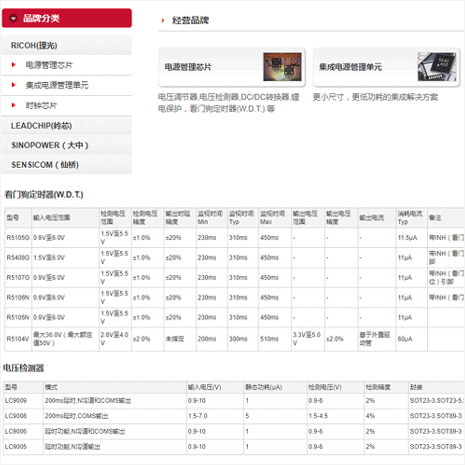Click the power IC description text under card

pyautogui.click(x=228, y=103)
